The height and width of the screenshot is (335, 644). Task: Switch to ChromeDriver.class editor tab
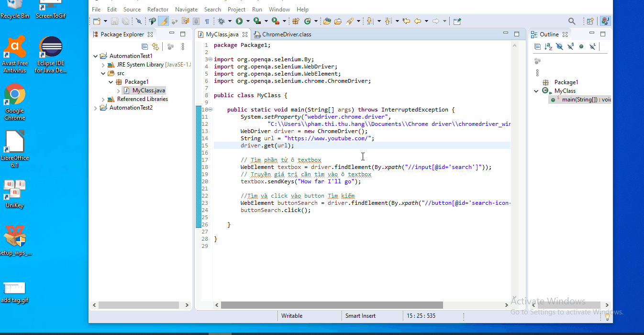(286, 34)
